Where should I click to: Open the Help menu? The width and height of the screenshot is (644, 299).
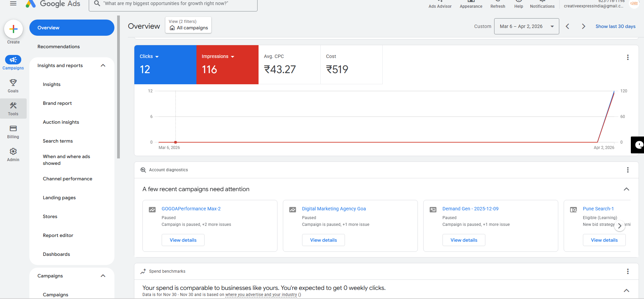point(519,4)
